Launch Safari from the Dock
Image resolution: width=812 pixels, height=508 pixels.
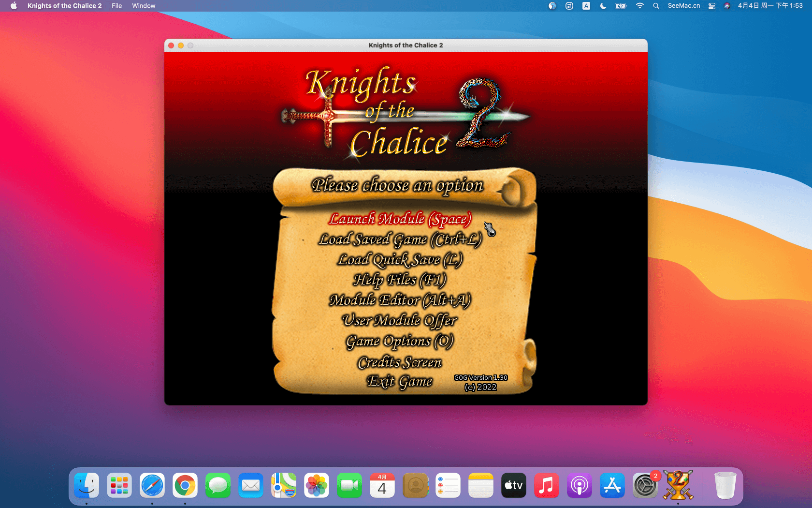(x=152, y=485)
